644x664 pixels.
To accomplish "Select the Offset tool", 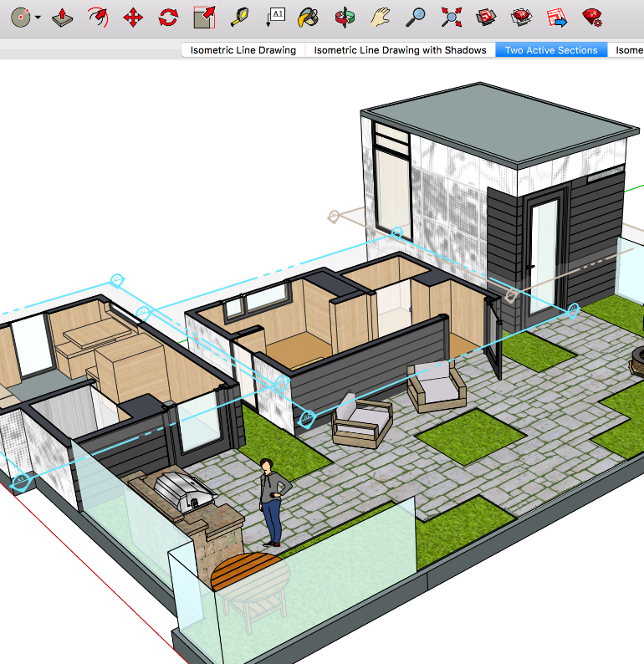I will click(98, 18).
